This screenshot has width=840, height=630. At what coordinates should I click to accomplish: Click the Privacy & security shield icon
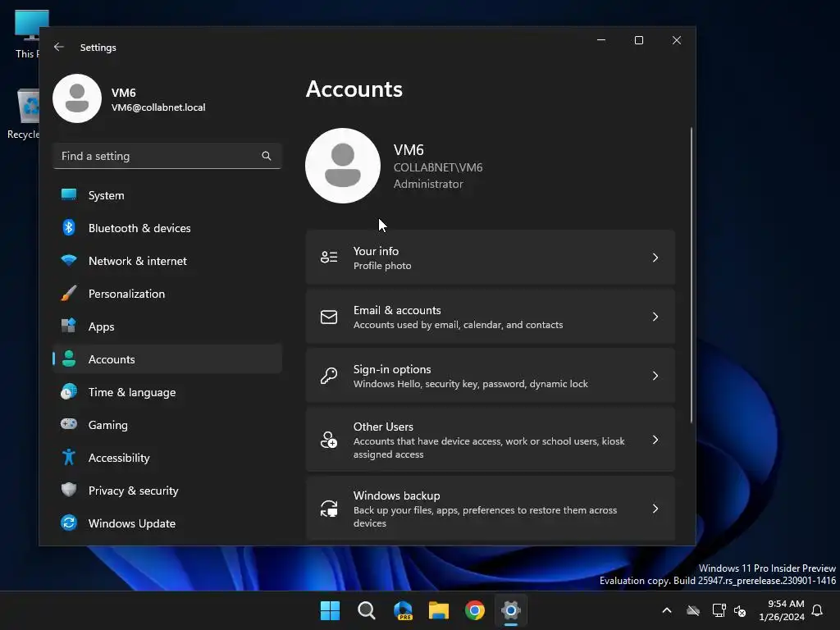click(69, 490)
